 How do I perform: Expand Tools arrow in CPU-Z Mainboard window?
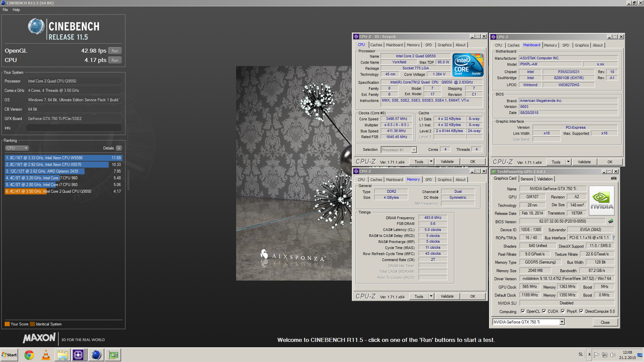click(x=568, y=162)
